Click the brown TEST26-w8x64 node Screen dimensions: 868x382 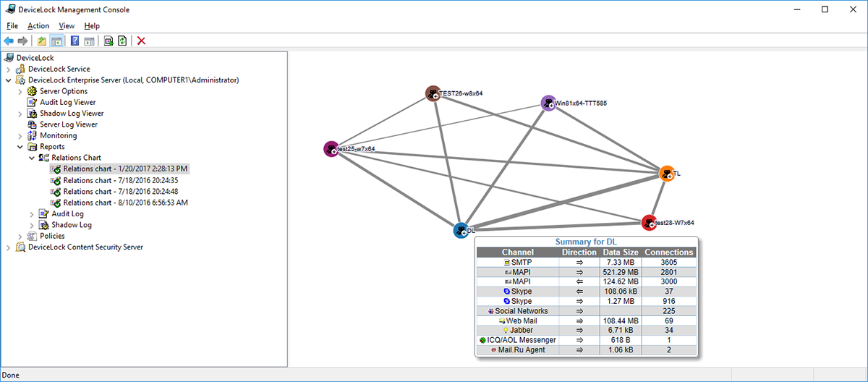433,93
